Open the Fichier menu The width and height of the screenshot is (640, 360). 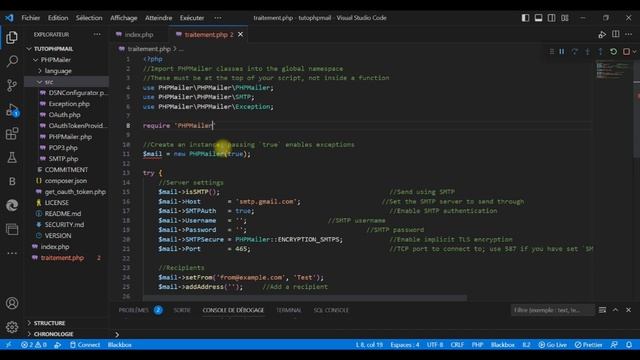coord(31,18)
